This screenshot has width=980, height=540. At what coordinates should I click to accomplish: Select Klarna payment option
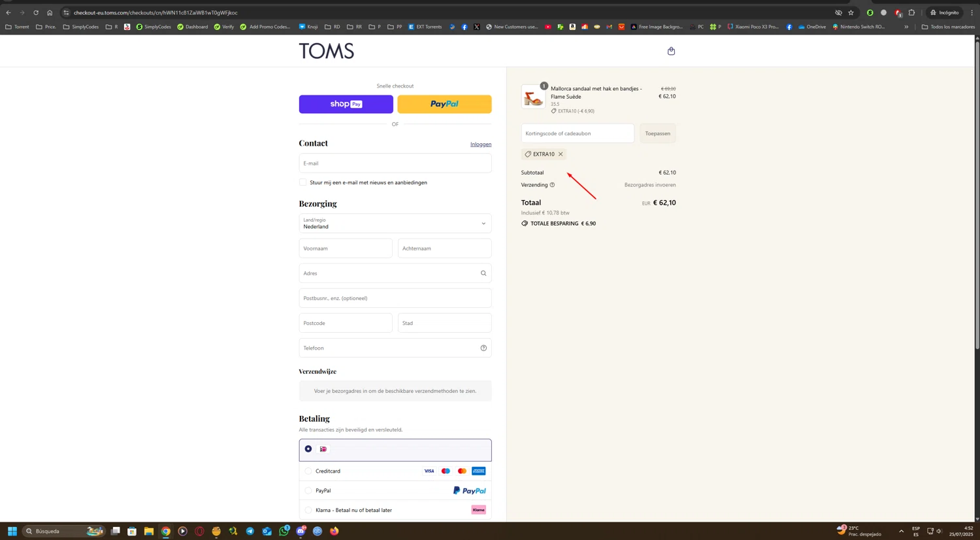tap(308, 510)
